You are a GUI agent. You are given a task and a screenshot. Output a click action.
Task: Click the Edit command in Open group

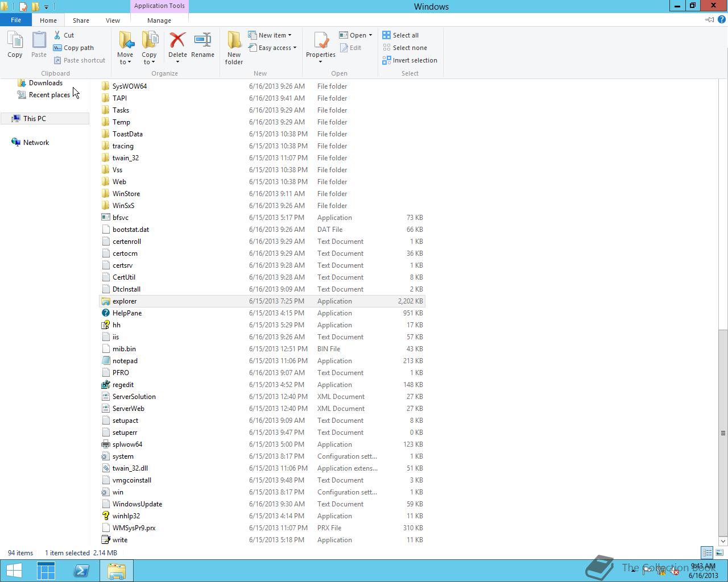(x=350, y=48)
